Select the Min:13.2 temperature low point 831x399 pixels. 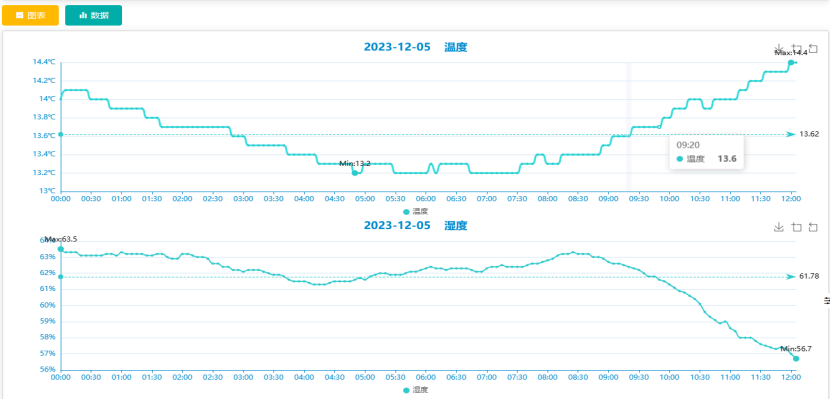pos(355,173)
